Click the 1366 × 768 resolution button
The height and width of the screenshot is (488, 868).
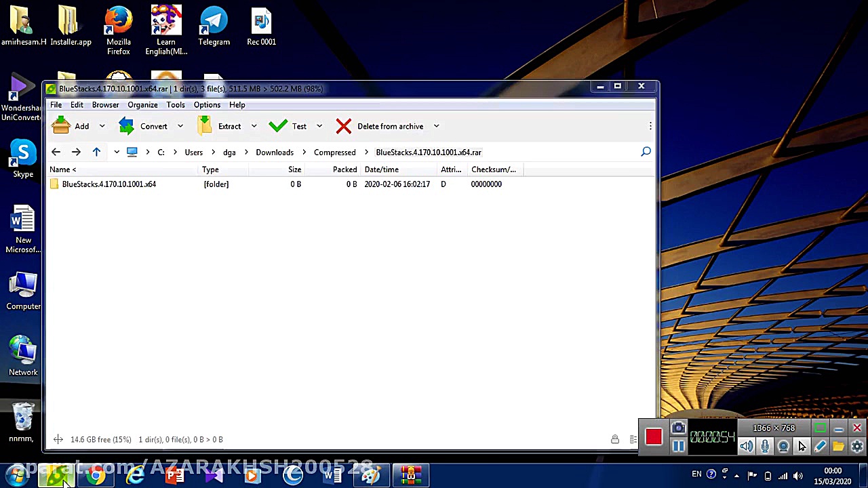point(773,428)
